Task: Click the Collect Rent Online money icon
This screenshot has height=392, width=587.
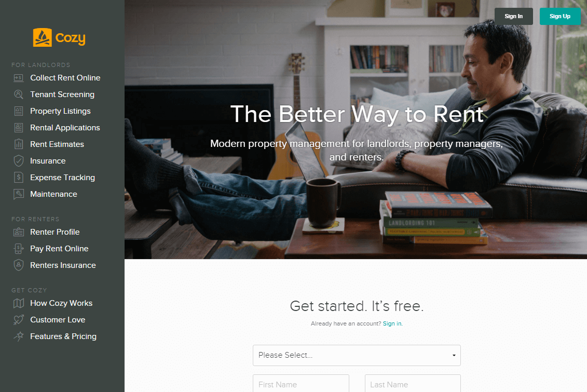Action: [x=18, y=78]
